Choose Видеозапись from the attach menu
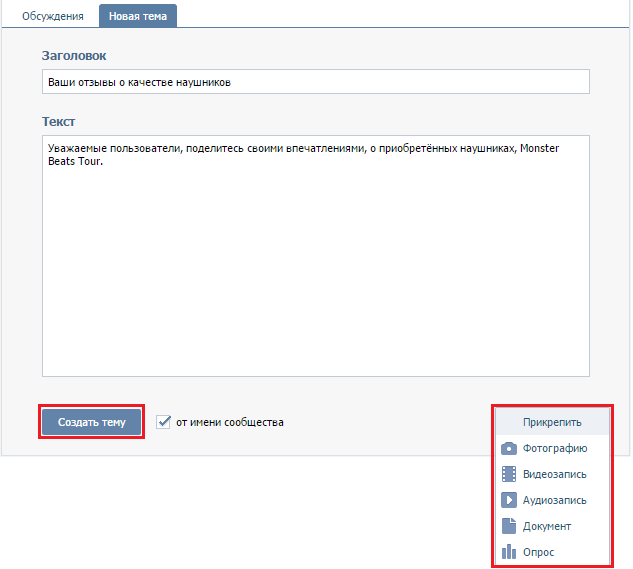Screen dimensions: 633x569 pos(552,474)
